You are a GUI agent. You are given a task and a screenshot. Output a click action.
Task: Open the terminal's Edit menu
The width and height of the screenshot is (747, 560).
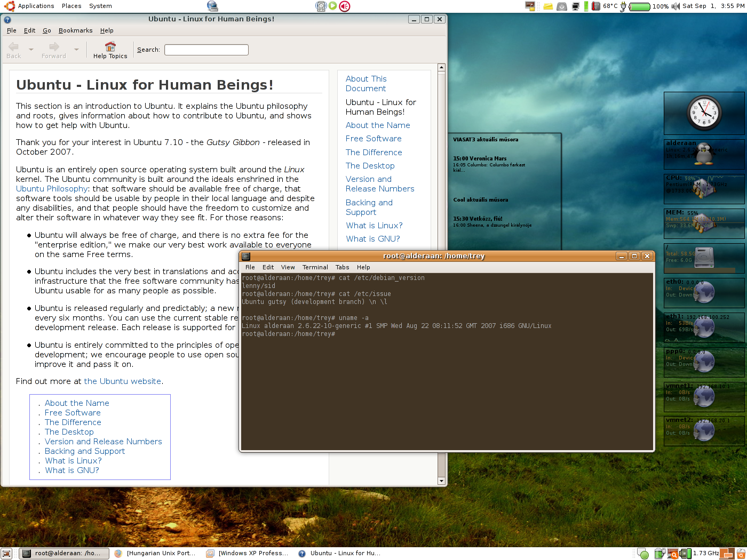point(268,267)
